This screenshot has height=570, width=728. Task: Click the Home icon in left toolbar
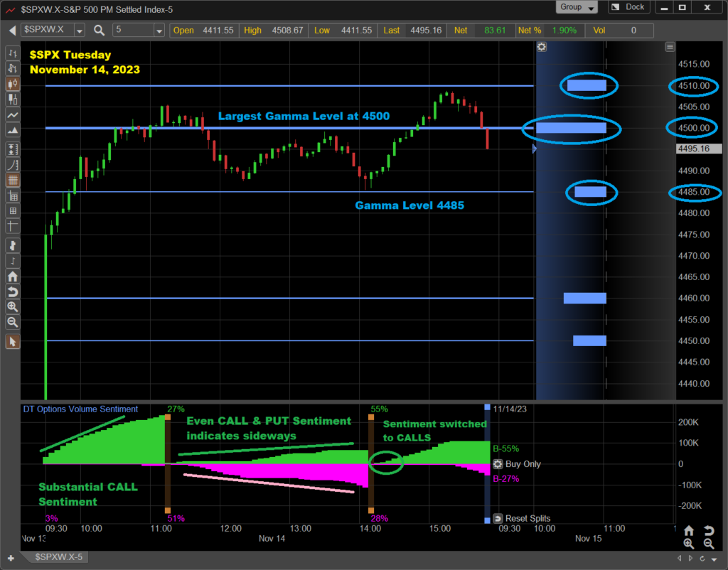tap(12, 276)
